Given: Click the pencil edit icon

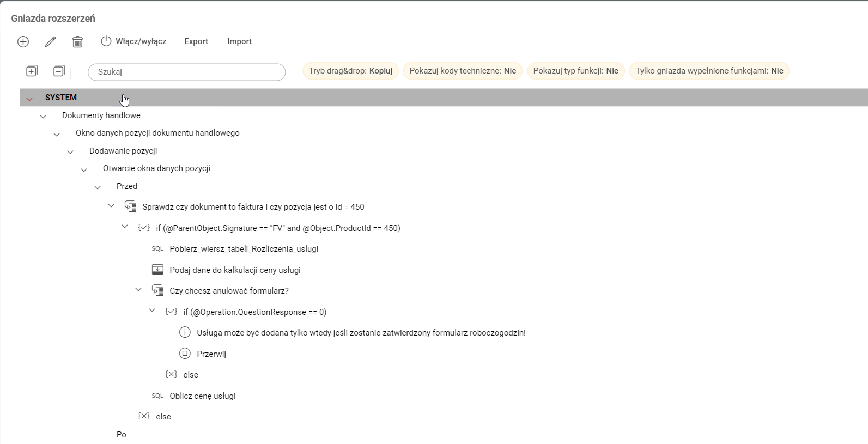Looking at the screenshot, I should [50, 42].
